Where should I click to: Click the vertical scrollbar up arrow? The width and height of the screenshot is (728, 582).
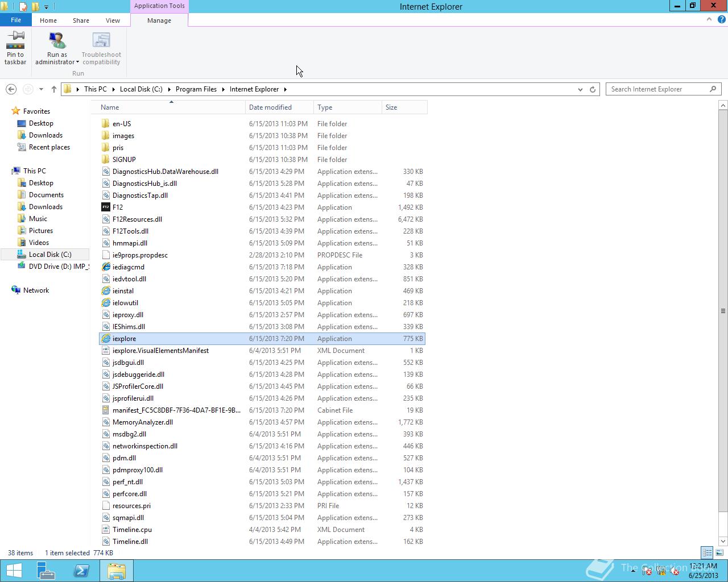pyautogui.click(x=723, y=106)
